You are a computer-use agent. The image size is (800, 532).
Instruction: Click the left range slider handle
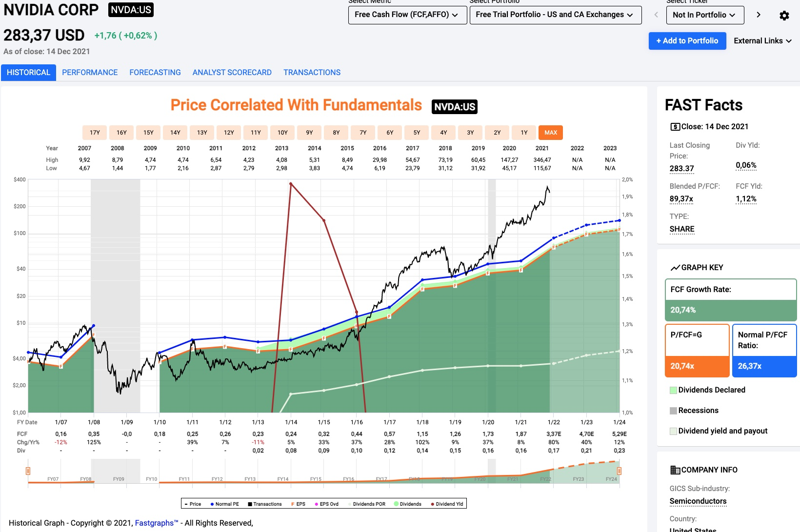pos(28,471)
